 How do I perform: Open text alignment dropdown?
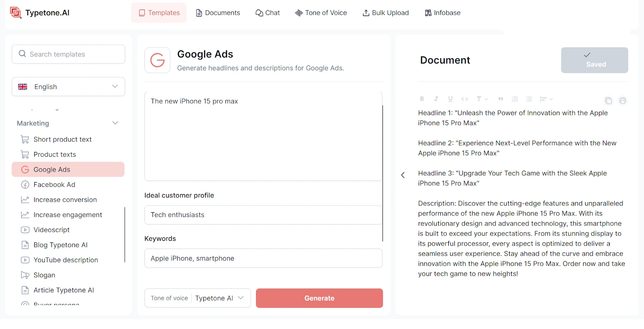546,99
